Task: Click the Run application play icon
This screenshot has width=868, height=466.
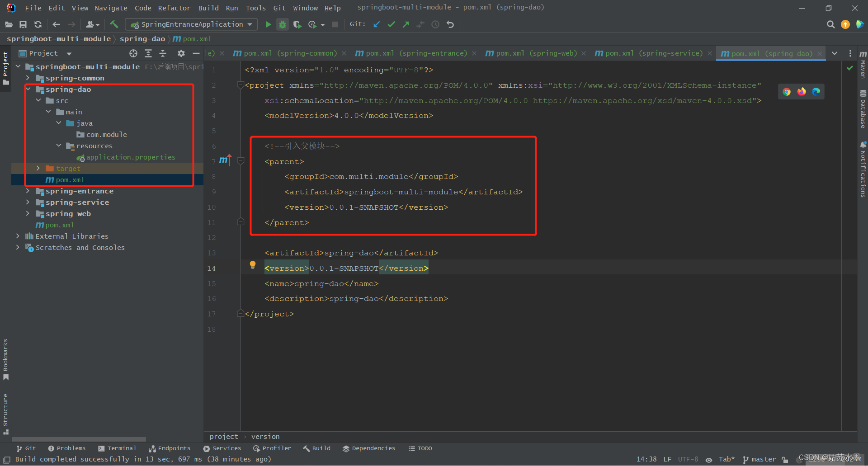Action: (268, 24)
